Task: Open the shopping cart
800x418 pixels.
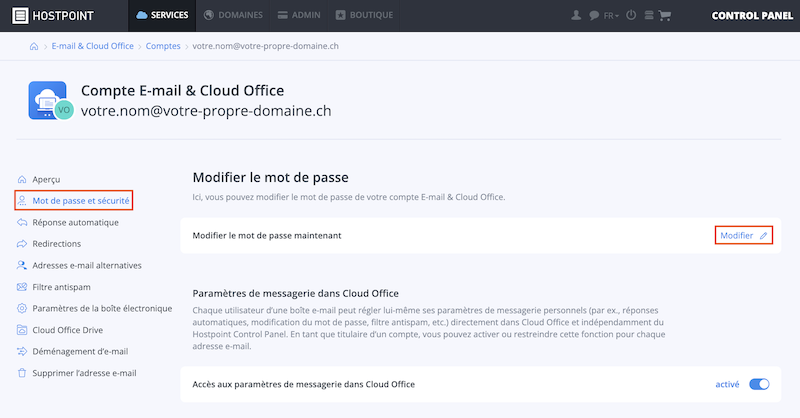Action: [x=665, y=16]
